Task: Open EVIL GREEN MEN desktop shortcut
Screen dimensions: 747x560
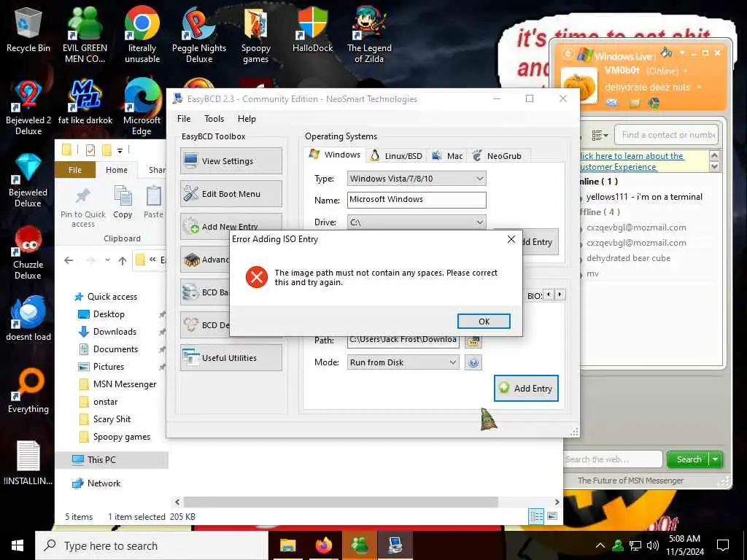Action: pyautogui.click(x=85, y=34)
